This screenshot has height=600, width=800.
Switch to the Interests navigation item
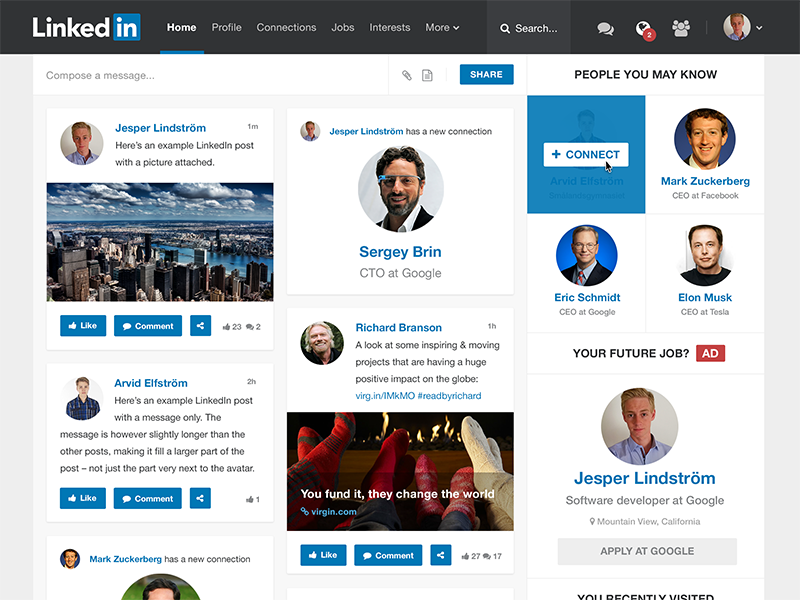coord(389,28)
